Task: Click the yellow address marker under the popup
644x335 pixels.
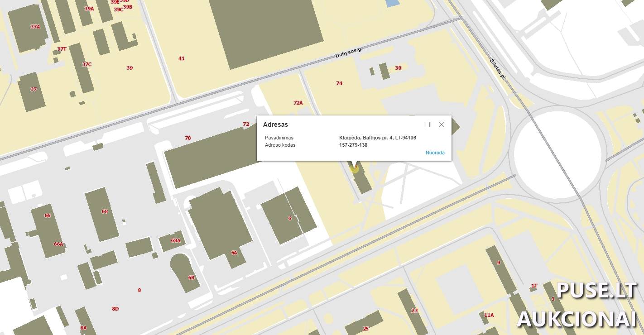Action: click(354, 168)
